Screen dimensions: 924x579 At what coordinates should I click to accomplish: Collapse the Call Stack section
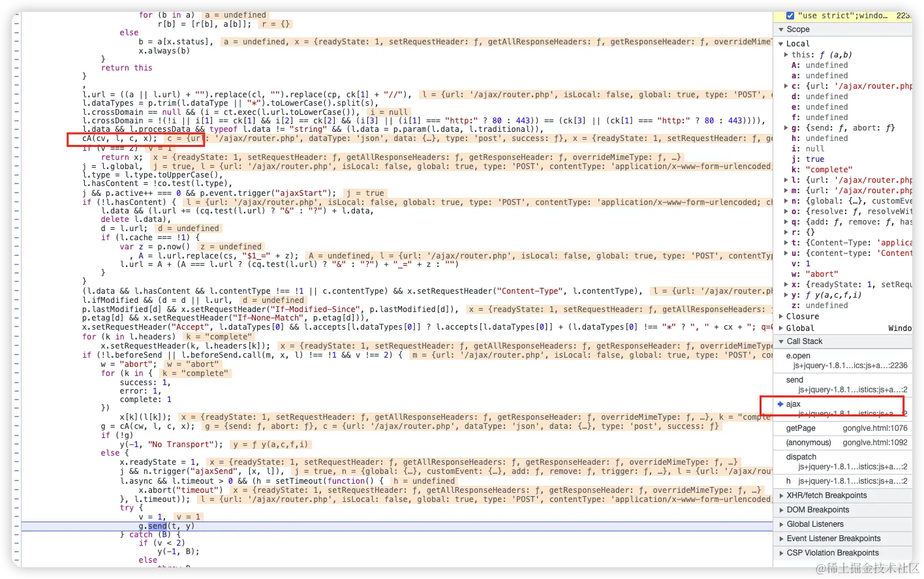(780, 341)
